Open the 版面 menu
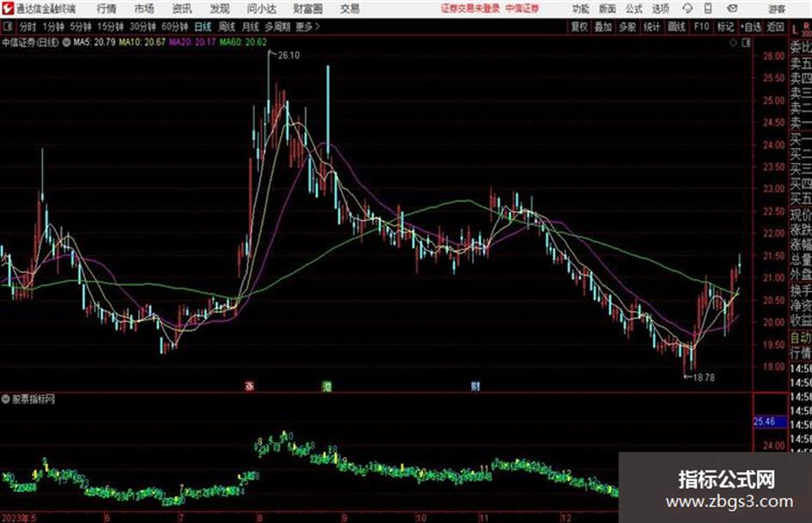 607,9
